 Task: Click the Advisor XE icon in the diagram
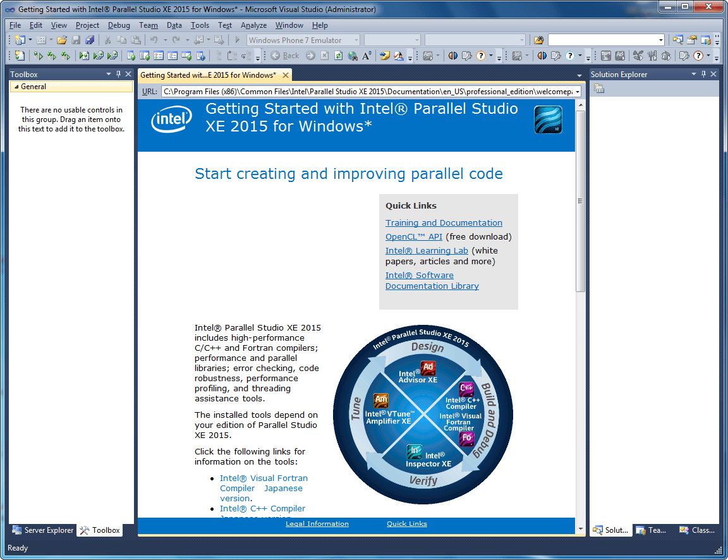428,368
